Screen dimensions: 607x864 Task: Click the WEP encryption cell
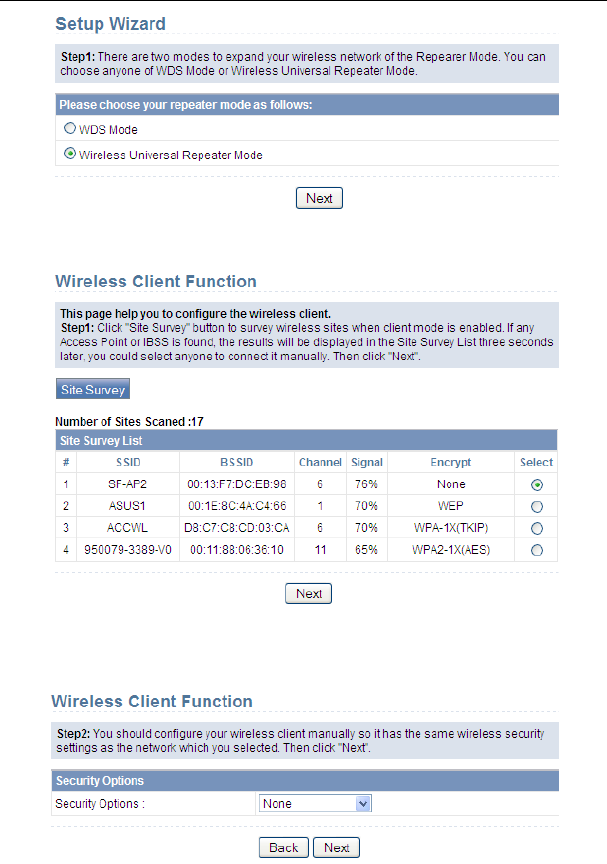pos(451,506)
